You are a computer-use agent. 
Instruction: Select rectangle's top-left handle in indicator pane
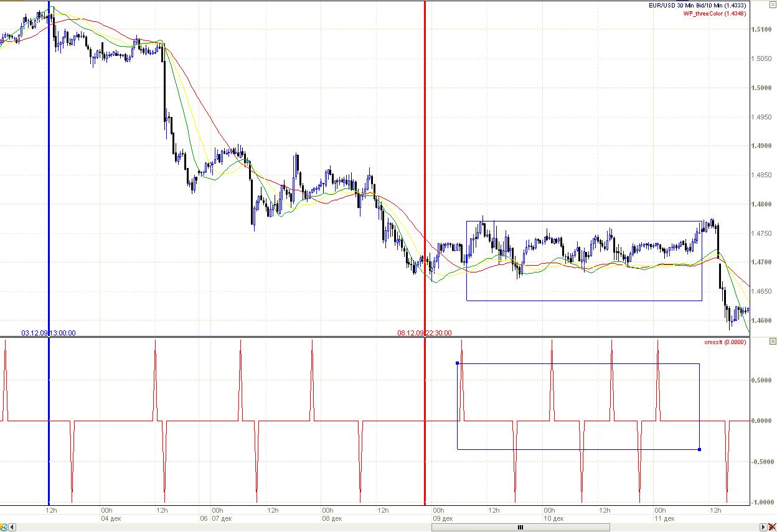(x=458, y=363)
